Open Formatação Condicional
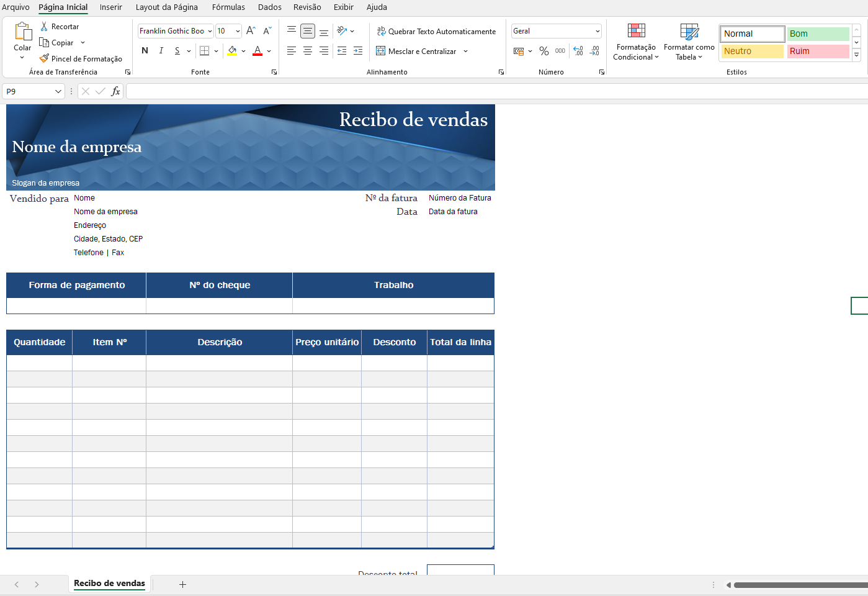 (x=636, y=42)
